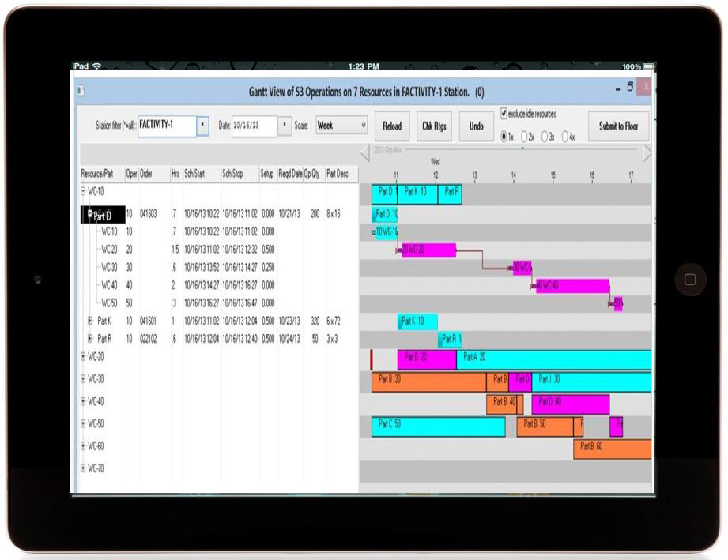Open the Station filter dropdown
The image size is (728, 560).
201,125
